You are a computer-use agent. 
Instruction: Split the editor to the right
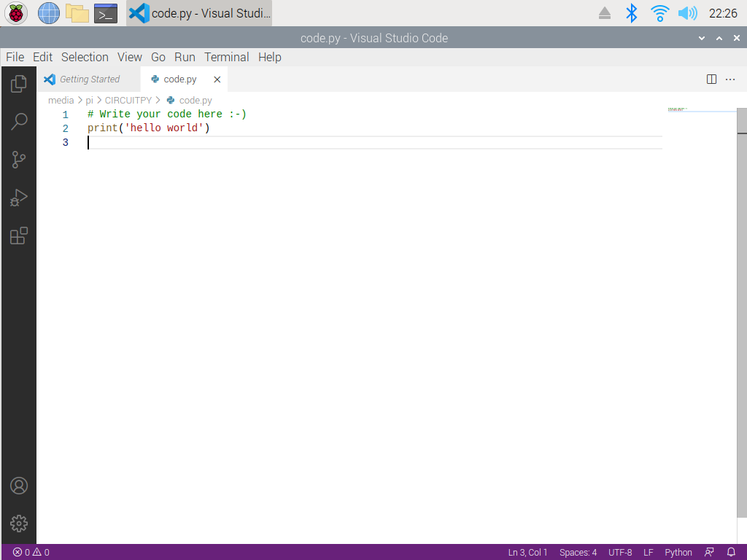(x=711, y=79)
